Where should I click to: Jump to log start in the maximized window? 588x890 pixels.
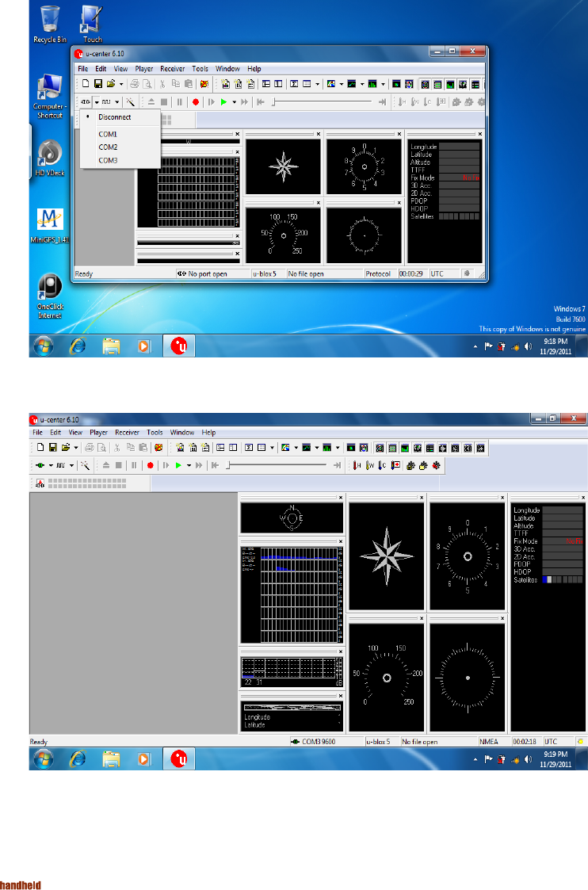(215, 465)
